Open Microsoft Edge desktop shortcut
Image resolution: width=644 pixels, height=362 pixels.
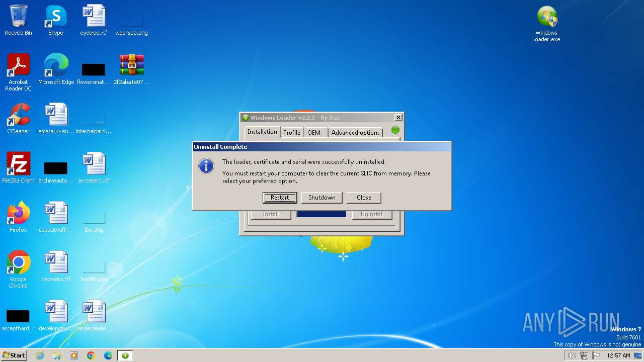(56, 69)
